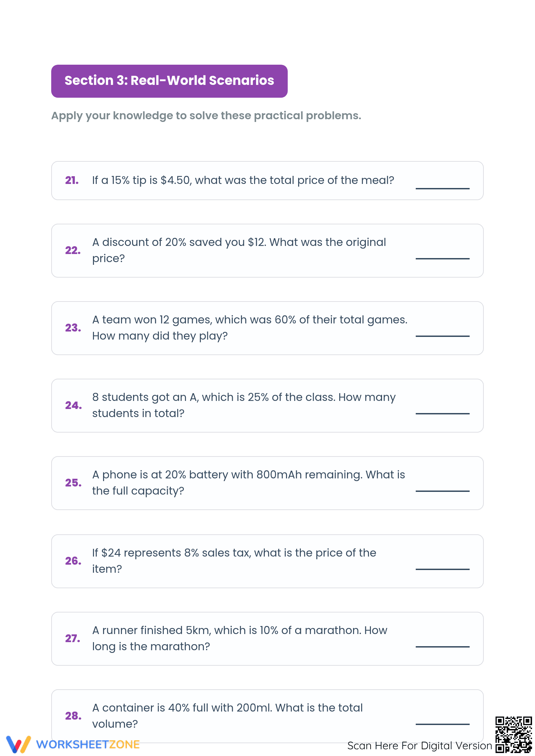Screen dimensions: 535x756
Task: Select the question number 21 label
Action: coord(72,180)
